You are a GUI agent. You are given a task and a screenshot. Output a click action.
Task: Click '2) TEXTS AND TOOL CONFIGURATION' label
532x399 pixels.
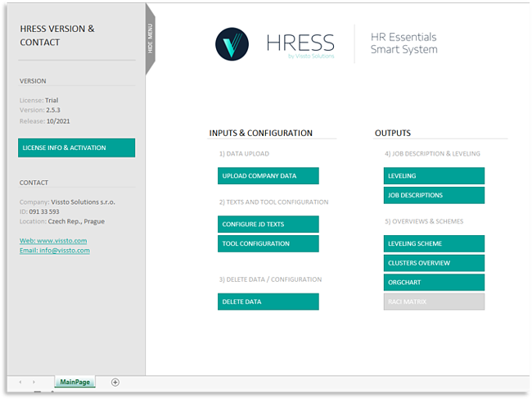coord(274,202)
